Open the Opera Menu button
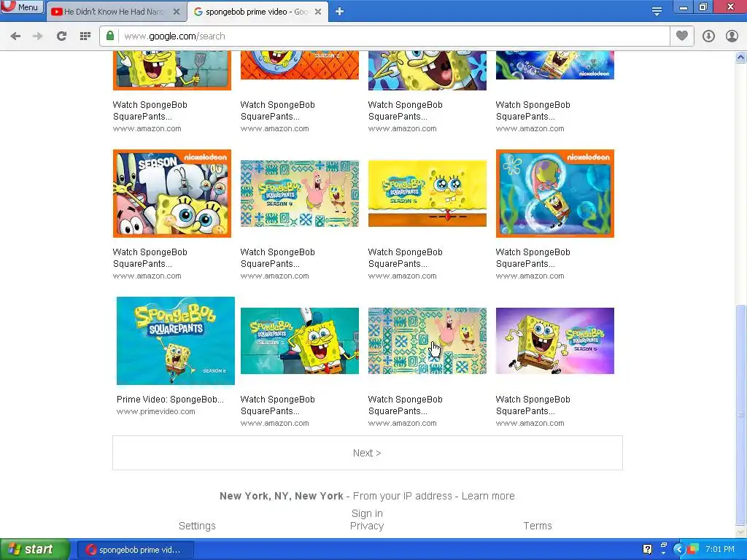Viewport: 747px width, 560px height. (x=22, y=7)
